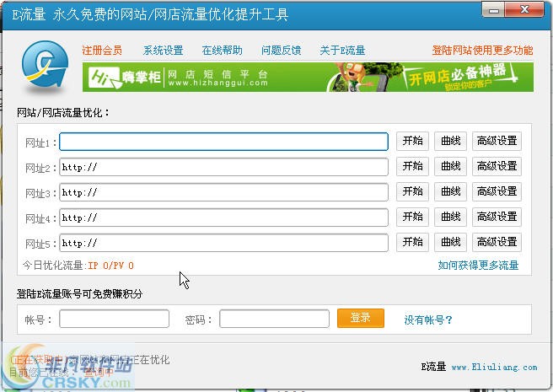Click 开始 button in the 网址2 row
This screenshot has height=392, width=553.
412,166
